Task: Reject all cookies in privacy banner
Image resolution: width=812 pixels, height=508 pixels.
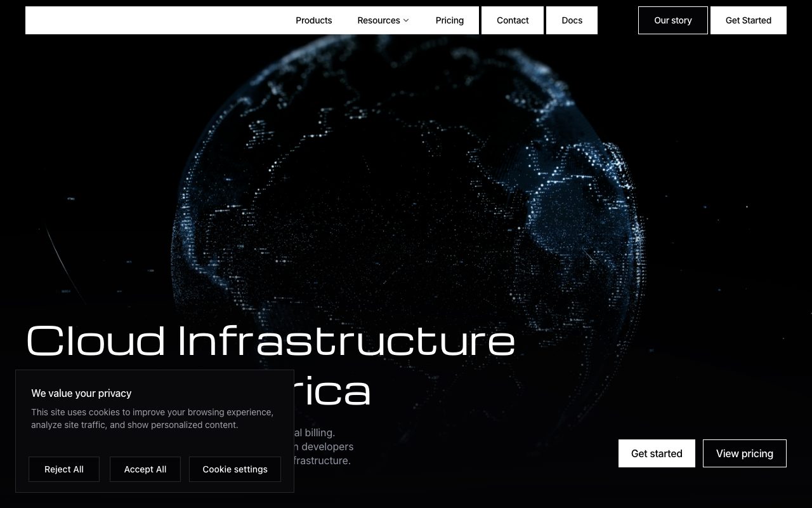Action: pos(64,469)
